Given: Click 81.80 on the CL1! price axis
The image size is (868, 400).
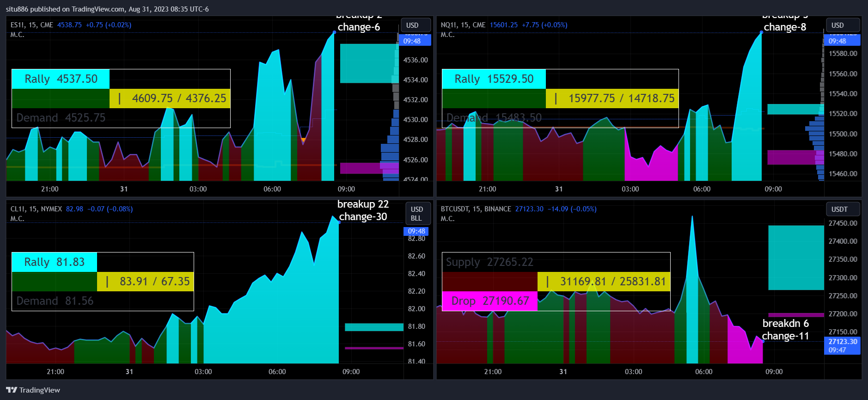Looking at the screenshot, I should click(x=416, y=326).
